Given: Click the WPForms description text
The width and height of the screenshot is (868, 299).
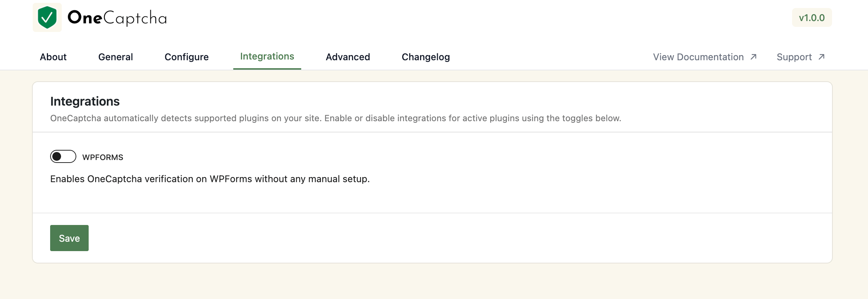Looking at the screenshot, I should 210,179.
